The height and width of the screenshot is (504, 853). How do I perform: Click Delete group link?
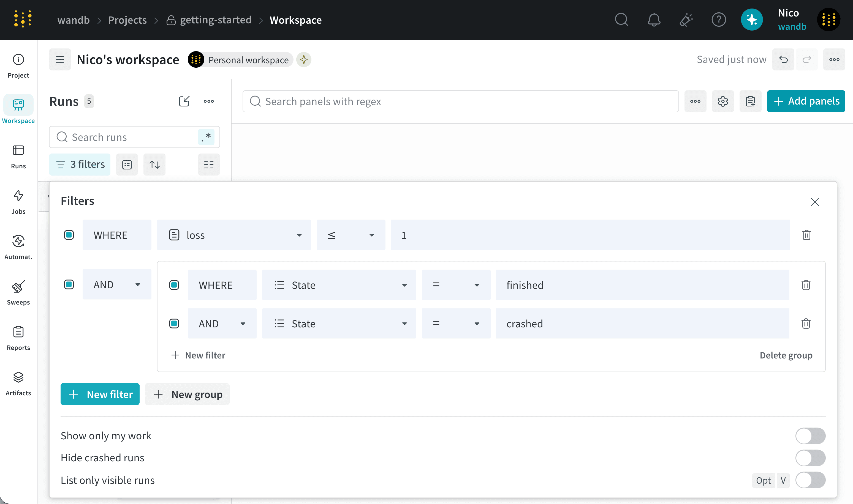786,355
